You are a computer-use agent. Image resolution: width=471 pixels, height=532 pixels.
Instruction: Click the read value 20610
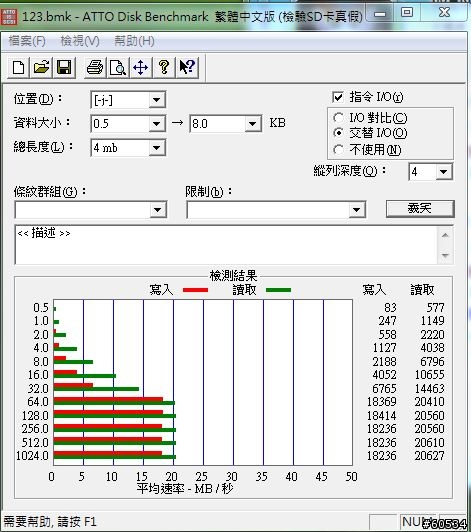[x=429, y=442]
